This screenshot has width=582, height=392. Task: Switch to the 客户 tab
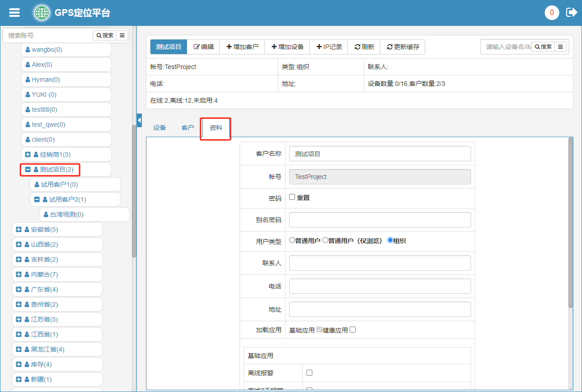tap(187, 128)
